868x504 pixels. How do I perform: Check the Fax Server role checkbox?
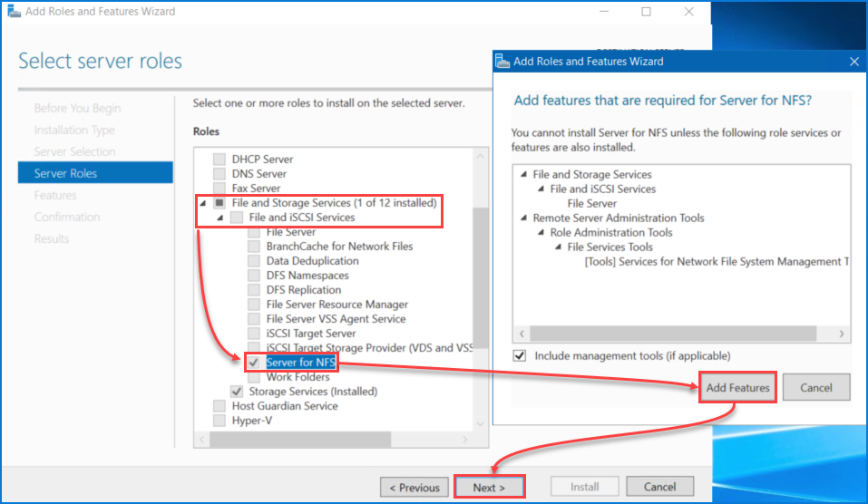219,189
